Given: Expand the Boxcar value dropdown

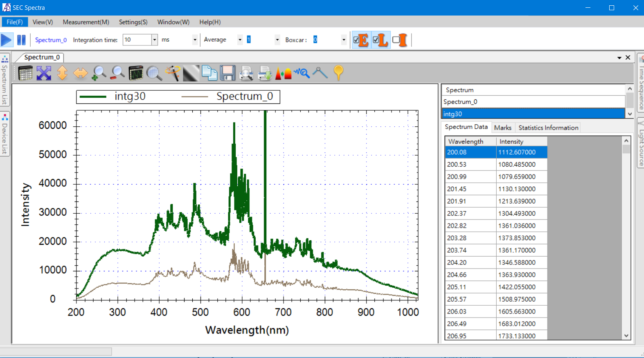Looking at the screenshot, I should tap(343, 40).
